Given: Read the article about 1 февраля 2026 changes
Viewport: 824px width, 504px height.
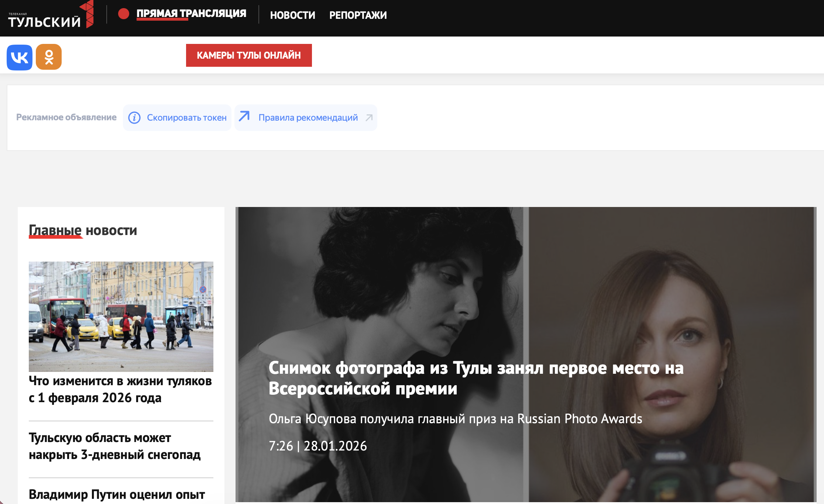Looking at the screenshot, I should pyautogui.click(x=120, y=389).
